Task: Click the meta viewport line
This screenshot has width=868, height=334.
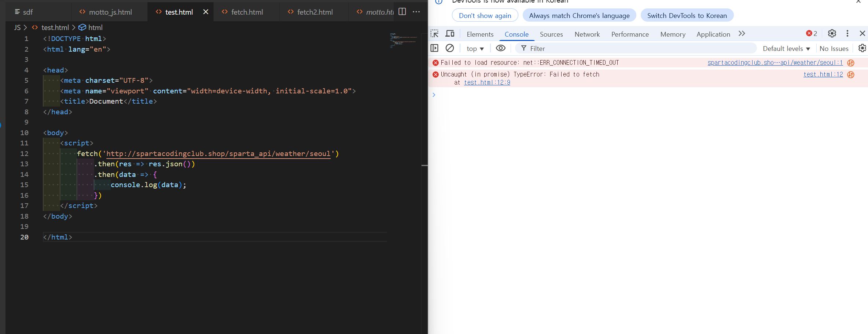Action: tap(208, 91)
